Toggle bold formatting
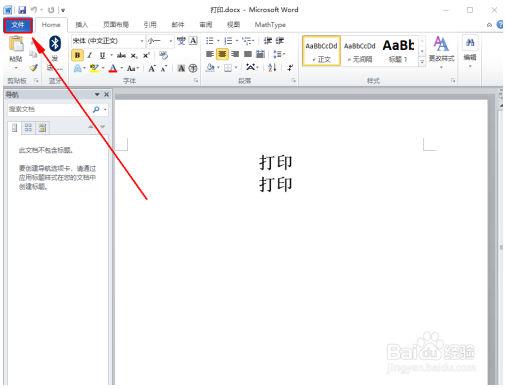 pos(77,55)
